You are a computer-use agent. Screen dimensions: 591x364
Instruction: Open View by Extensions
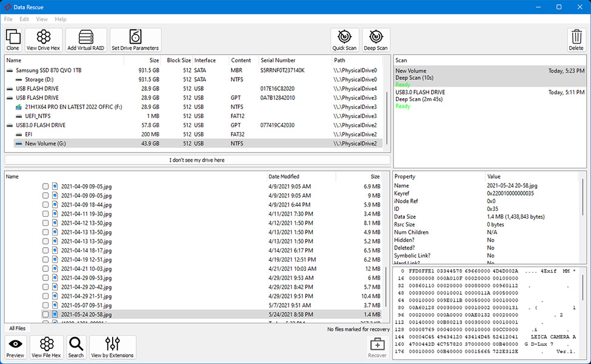(112, 346)
